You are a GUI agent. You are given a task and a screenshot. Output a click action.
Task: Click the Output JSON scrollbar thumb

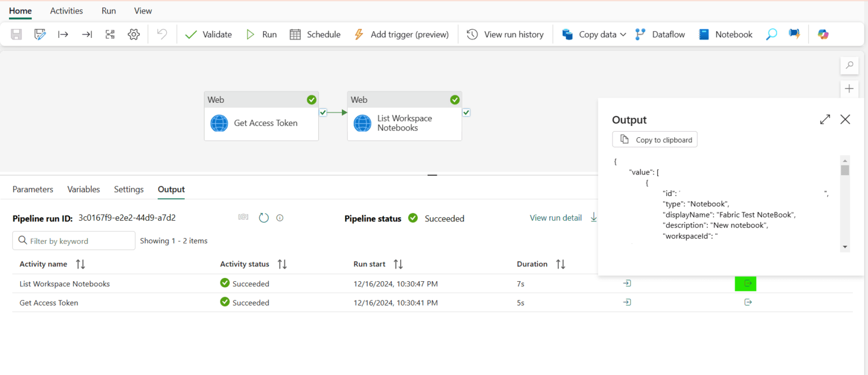(845, 170)
